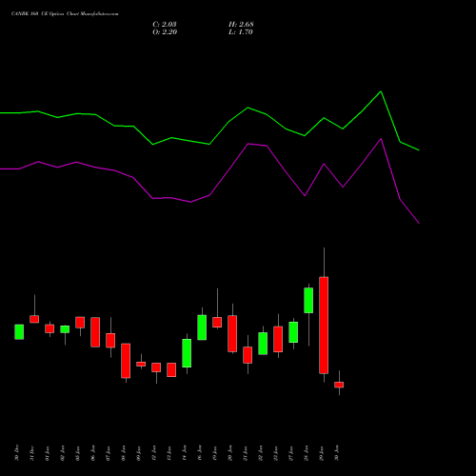The width and height of the screenshot is (476, 476).
Task: Click the 31 Dec date label
Action: click(32, 453)
